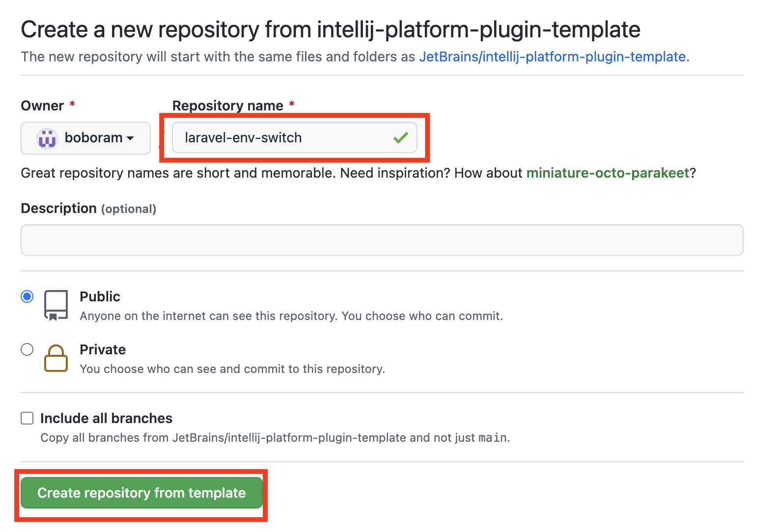This screenshot has height=532, width=778.
Task: Use suggested name miniature-octo-parakeet
Action: pos(608,173)
